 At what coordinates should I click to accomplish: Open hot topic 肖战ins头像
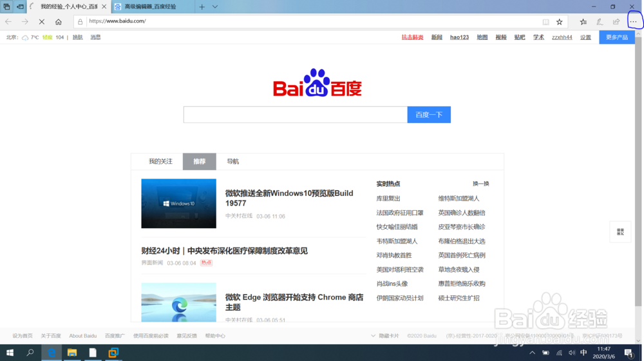(x=392, y=284)
